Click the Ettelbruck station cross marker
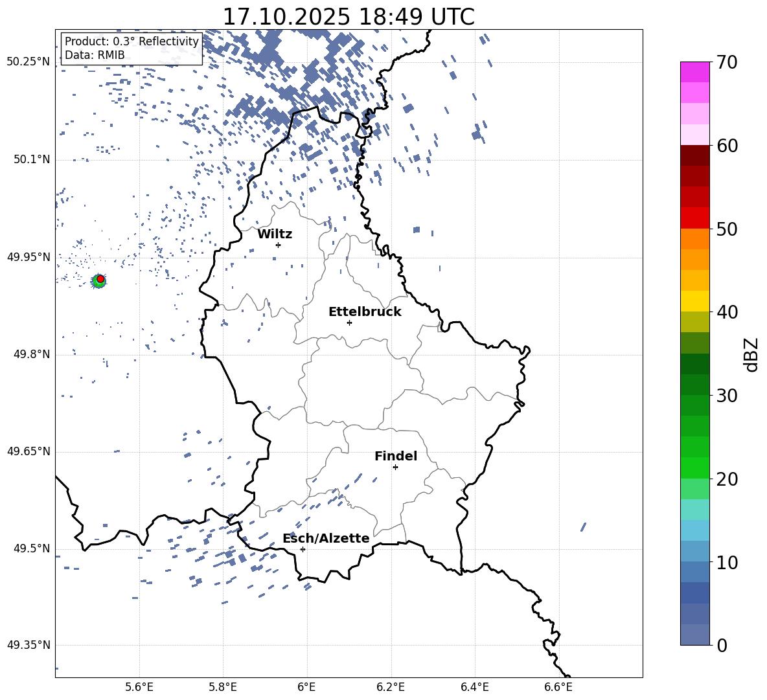This screenshot has height=700, width=767. [349, 322]
